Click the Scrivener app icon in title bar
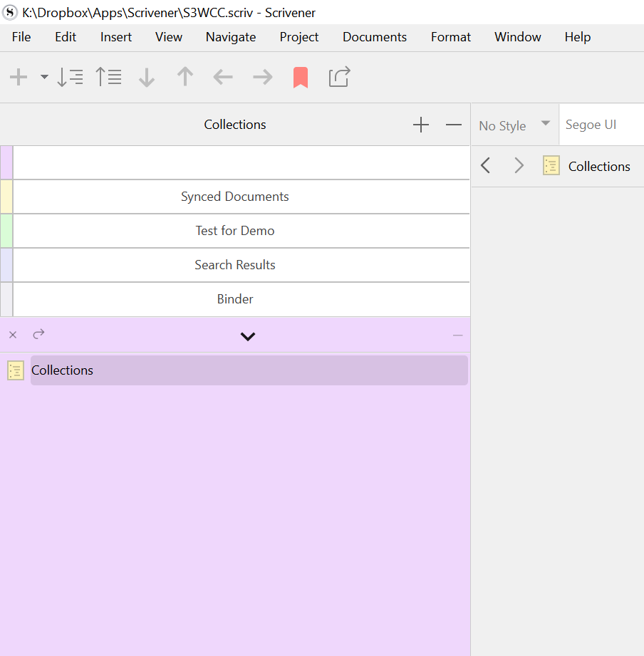 tap(10, 13)
